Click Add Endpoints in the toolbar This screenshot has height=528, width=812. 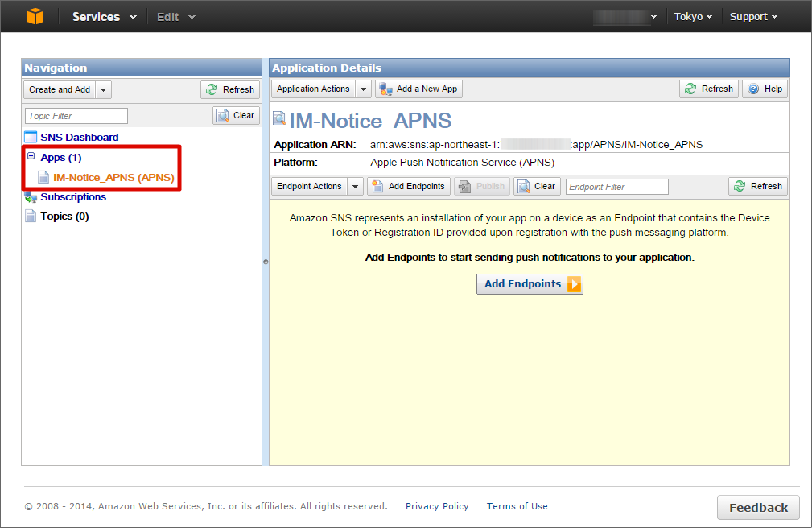pos(409,187)
